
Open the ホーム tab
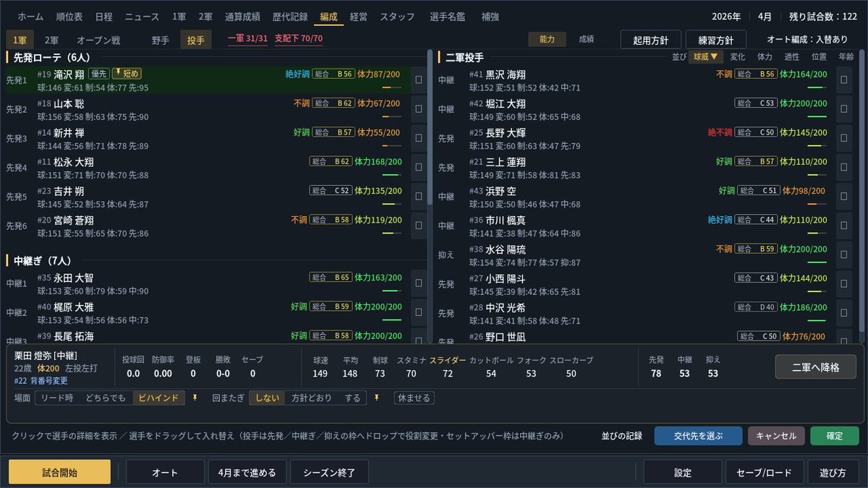[x=30, y=17]
